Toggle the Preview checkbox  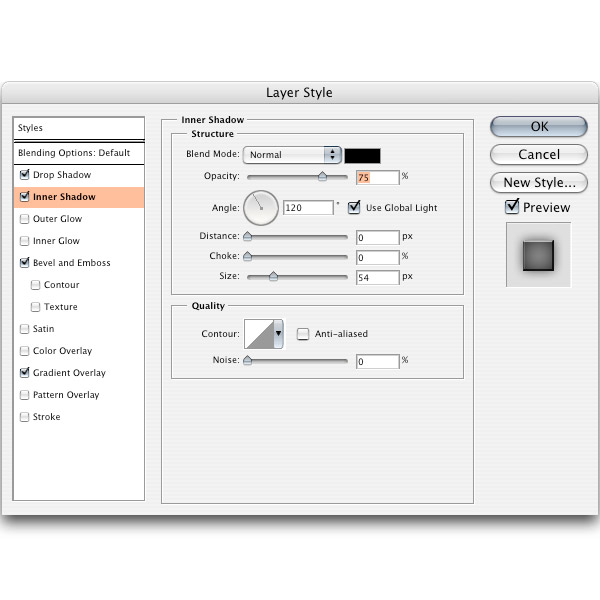[512, 207]
